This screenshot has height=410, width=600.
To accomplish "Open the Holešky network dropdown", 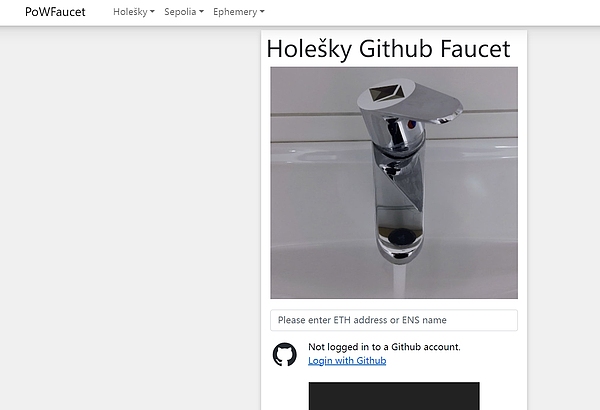I will click(134, 12).
